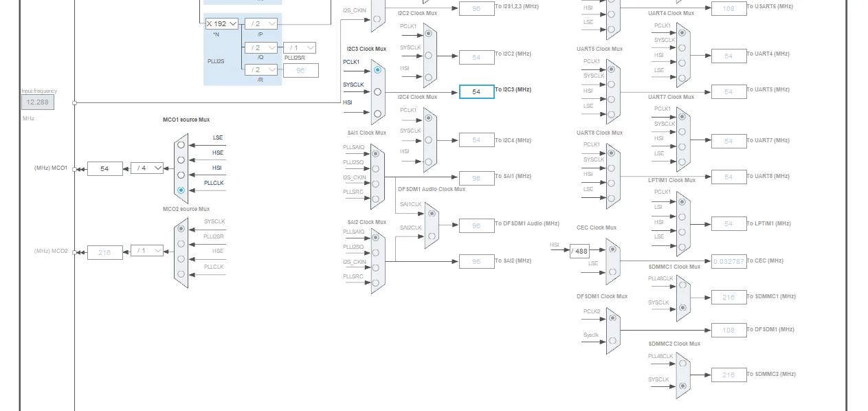The width and height of the screenshot is (868, 411).
Task: Click the To SAI1 (MHz) frequency field
Action: [477, 178]
